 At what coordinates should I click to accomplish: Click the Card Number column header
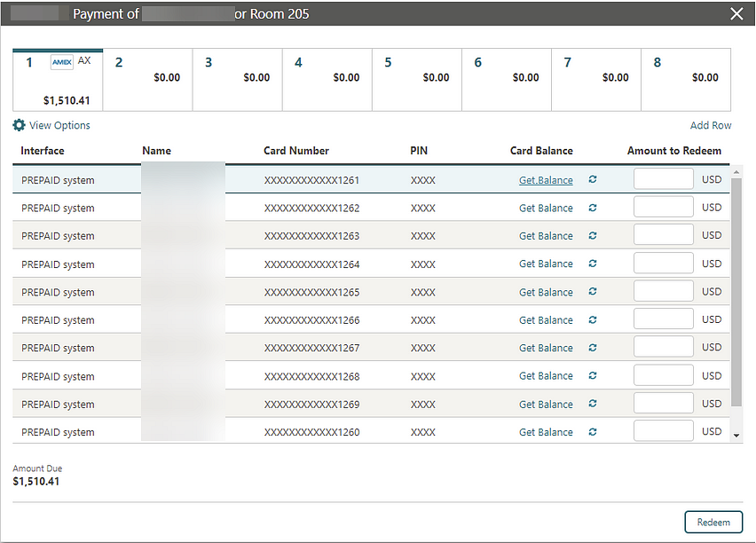click(296, 151)
